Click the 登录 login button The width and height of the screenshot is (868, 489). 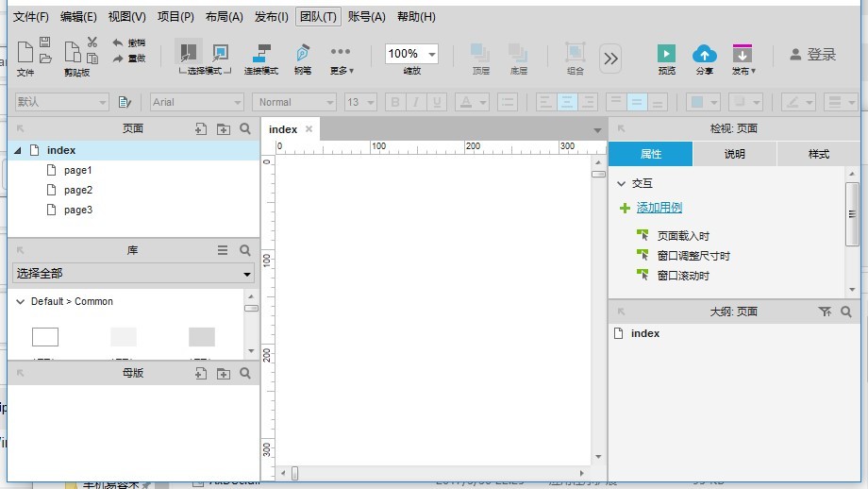813,54
